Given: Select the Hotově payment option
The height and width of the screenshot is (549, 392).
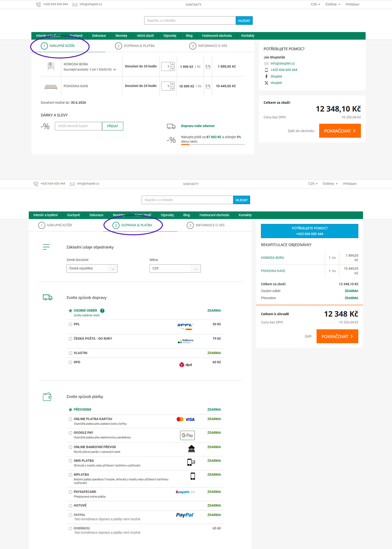Looking at the screenshot, I should point(70,506).
